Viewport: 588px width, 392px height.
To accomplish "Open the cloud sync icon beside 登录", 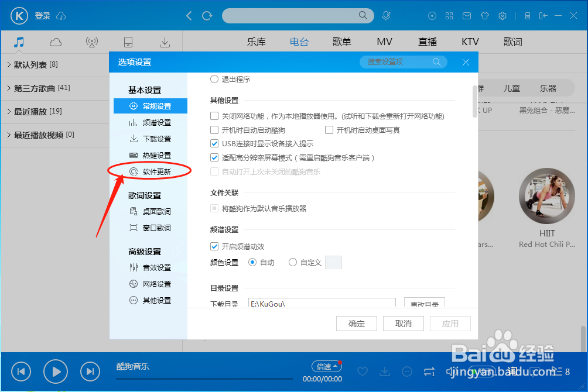I will pyautogui.click(x=61, y=16).
